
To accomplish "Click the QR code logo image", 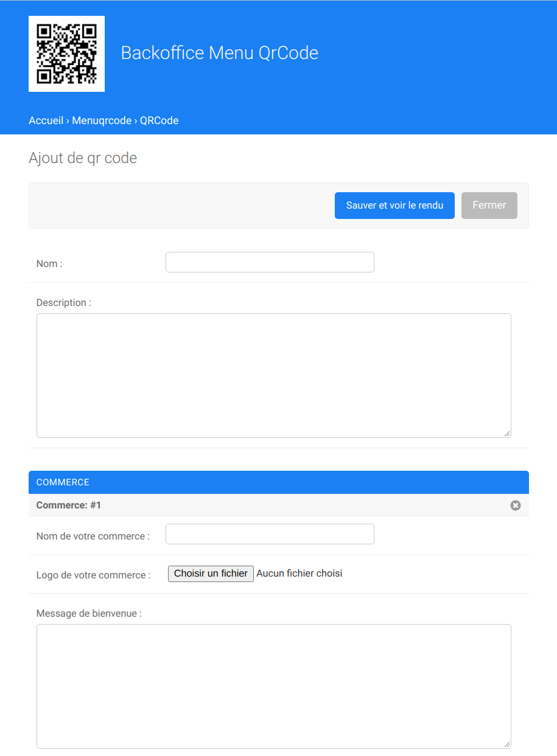I will click(x=66, y=54).
